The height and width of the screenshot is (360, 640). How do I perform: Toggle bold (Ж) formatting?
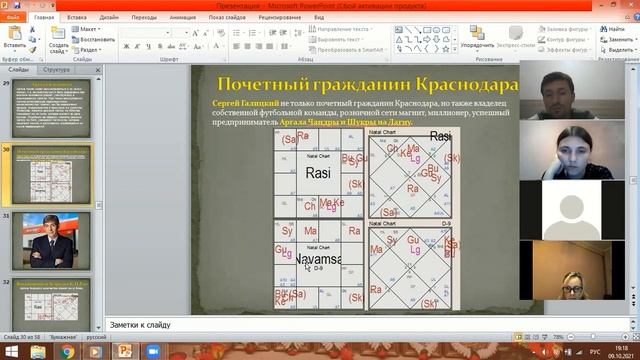[x=126, y=47]
